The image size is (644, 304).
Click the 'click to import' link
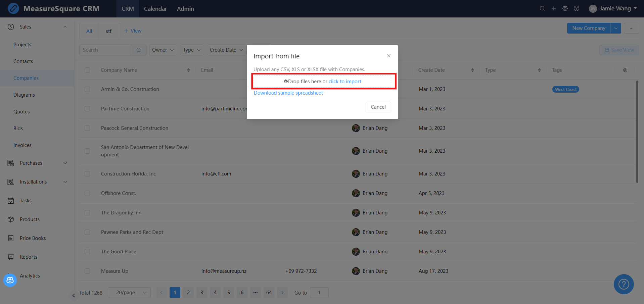(345, 82)
